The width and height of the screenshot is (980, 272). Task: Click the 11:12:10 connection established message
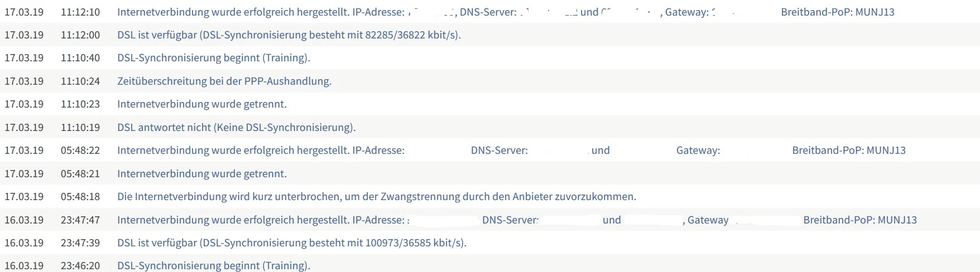pyautogui.click(x=260, y=12)
